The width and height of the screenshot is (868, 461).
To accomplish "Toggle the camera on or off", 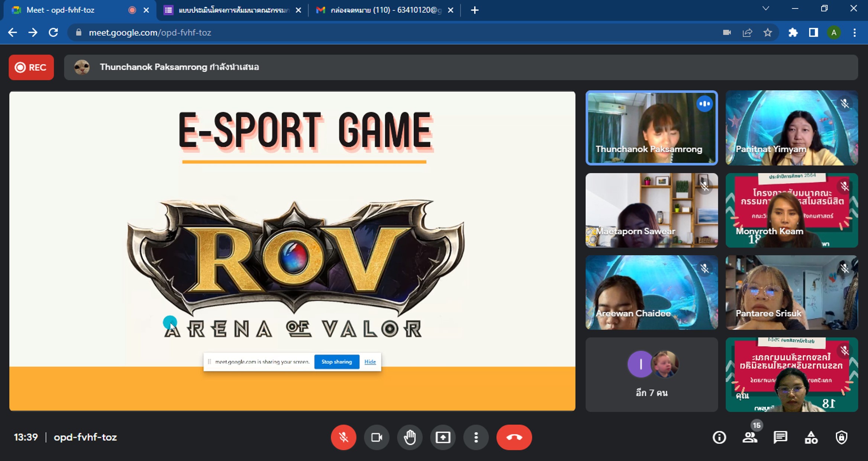I will (377, 437).
